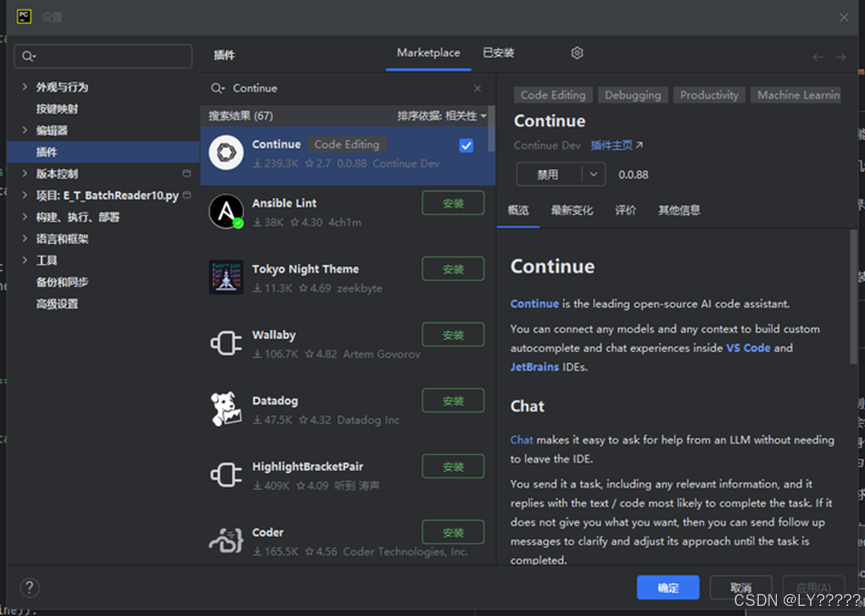Click project-level icon next to 版本控制
Image resolution: width=865 pixels, height=616 pixels.
[x=187, y=174]
